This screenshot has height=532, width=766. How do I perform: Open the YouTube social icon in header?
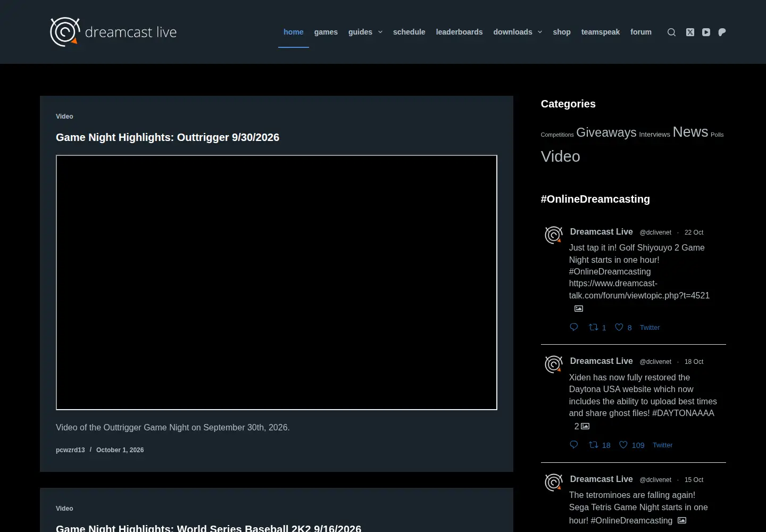point(706,32)
